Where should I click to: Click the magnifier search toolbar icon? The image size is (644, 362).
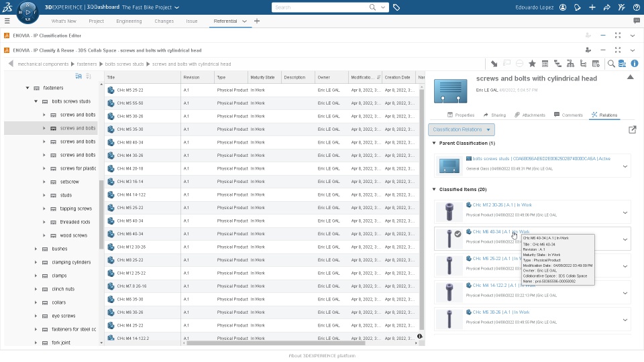tap(611, 64)
